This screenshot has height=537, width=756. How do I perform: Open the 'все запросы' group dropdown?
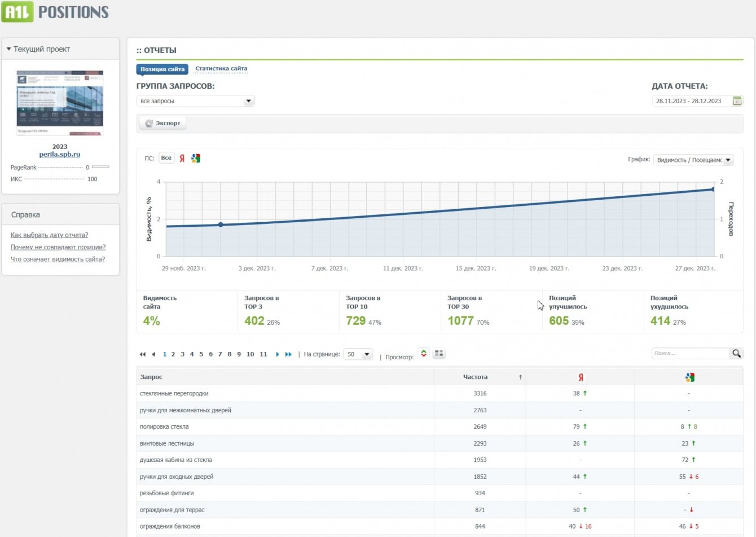195,101
